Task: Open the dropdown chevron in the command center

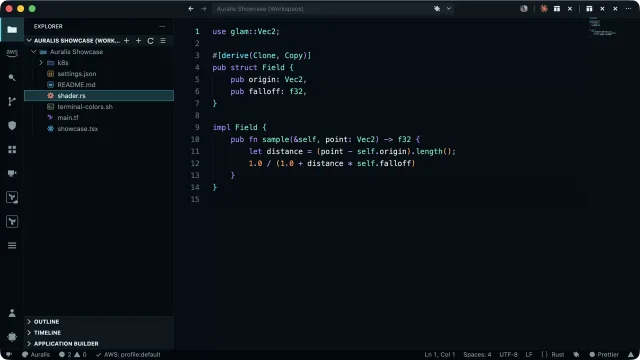Action: tap(449, 9)
